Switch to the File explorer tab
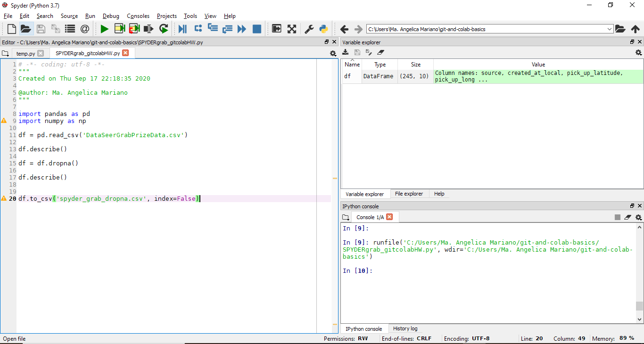 [x=409, y=194]
